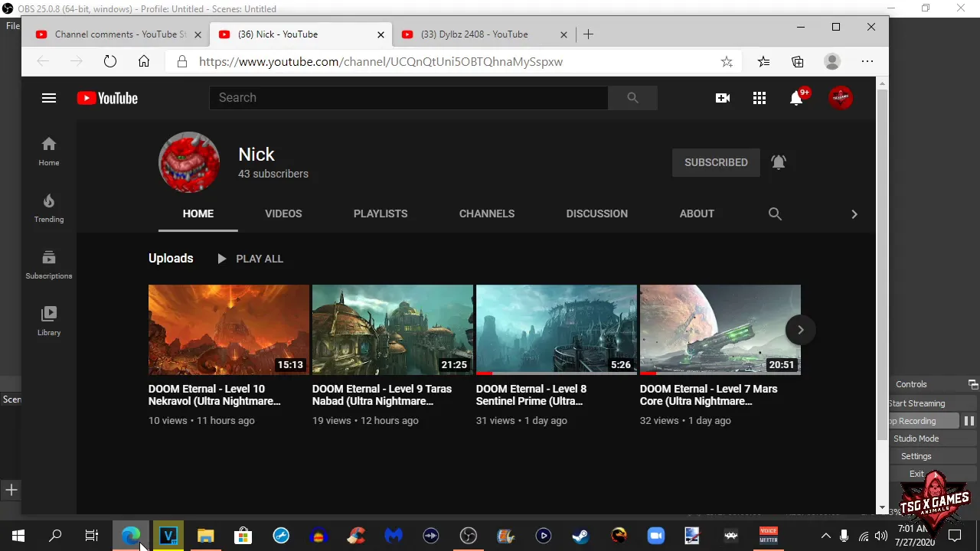This screenshot has height=551, width=980.
Task: Focus the YouTube search box
Action: point(408,98)
